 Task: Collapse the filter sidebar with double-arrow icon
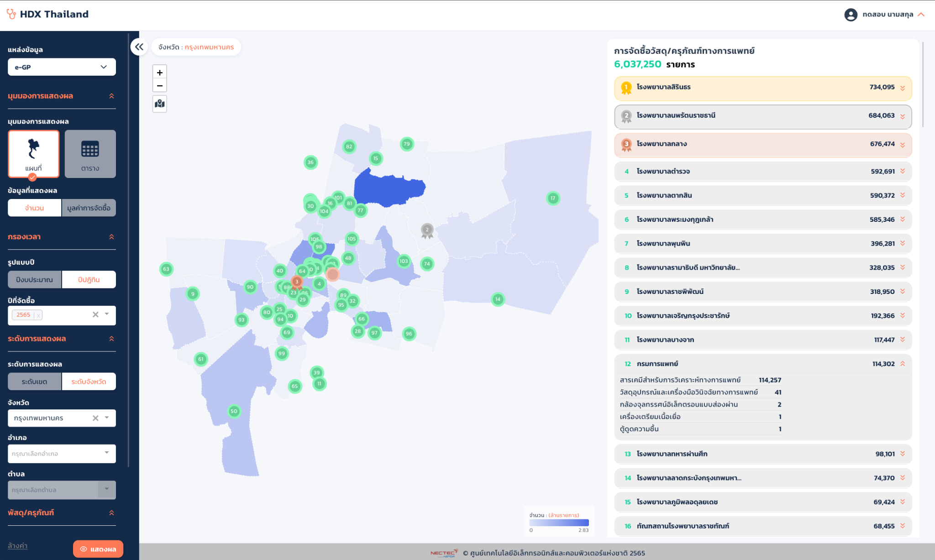(139, 47)
